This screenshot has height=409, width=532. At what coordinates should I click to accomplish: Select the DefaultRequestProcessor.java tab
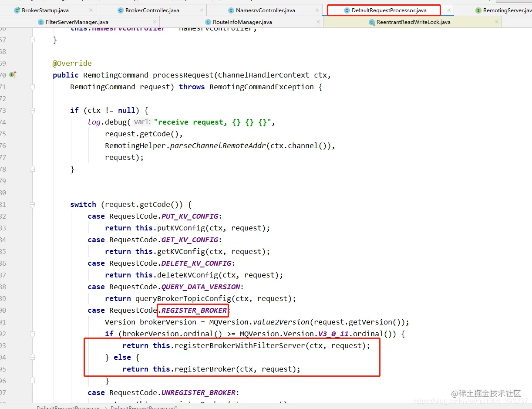(389, 10)
